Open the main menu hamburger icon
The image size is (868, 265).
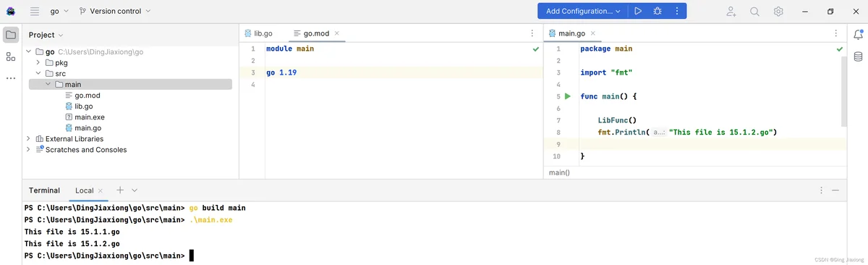pyautogui.click(x=35, y=11)
